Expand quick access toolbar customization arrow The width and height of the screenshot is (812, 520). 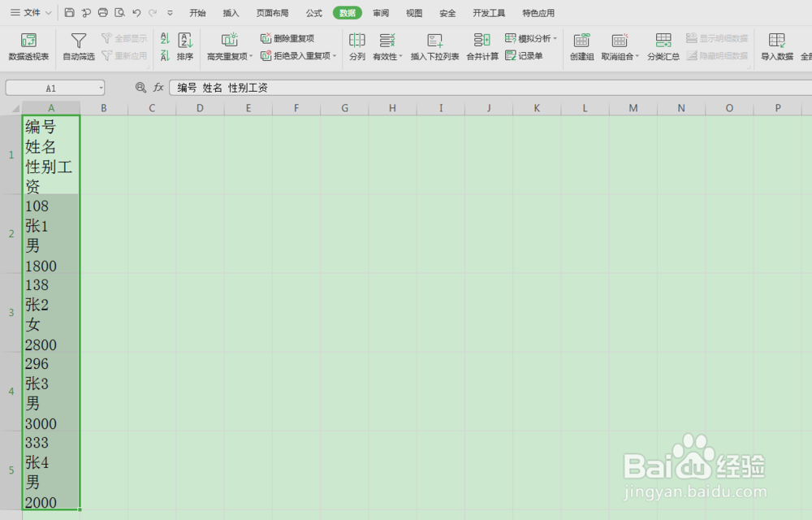170,13
